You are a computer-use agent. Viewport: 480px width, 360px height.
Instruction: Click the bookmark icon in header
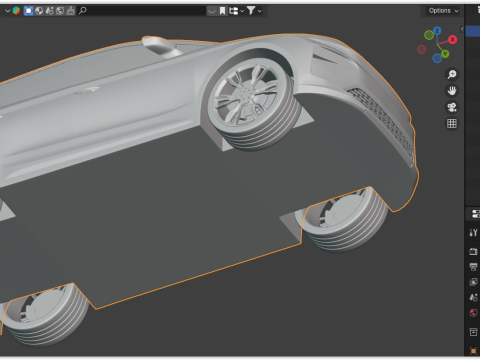click(x=222, y=11)
